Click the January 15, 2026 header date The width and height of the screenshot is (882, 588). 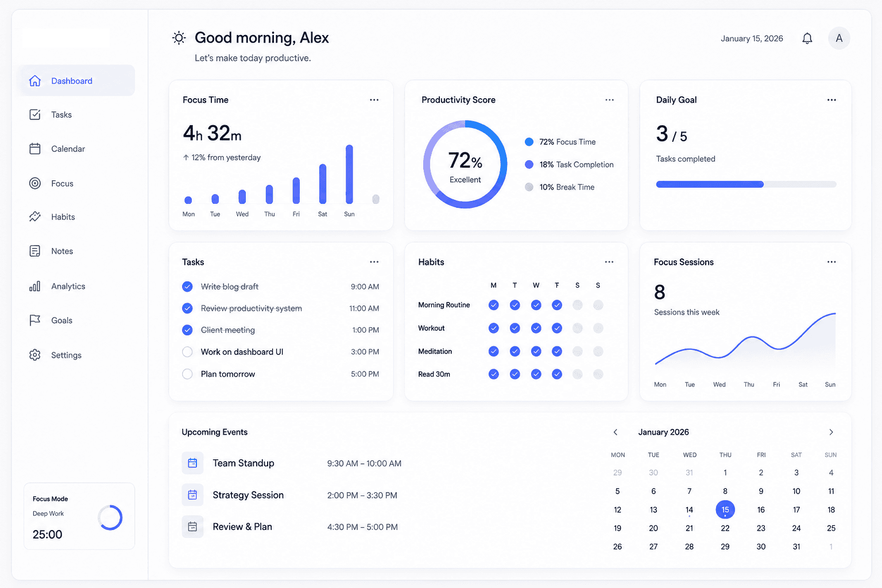coord(752,38)
